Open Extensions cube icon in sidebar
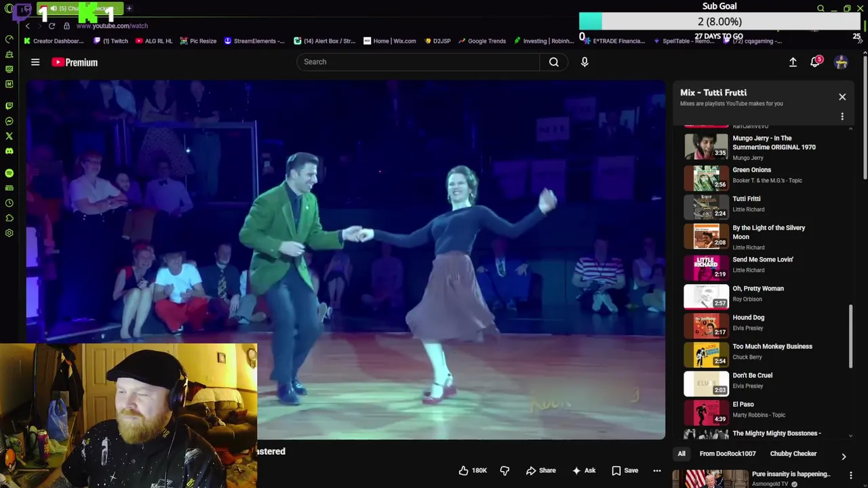The height and width of the screenshot is (488, 868). pyautogui.click(x=9, y=218)
